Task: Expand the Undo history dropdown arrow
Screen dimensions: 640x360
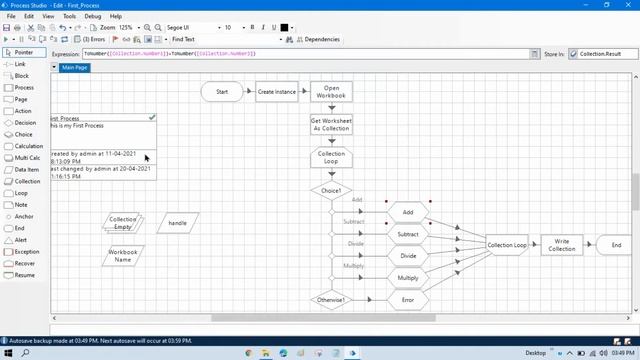Action: 70,28
